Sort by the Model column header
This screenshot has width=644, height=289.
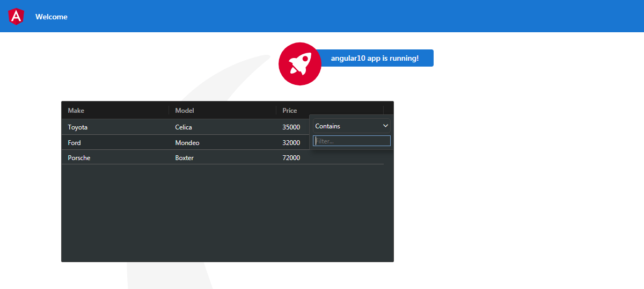tap(223, 110)
